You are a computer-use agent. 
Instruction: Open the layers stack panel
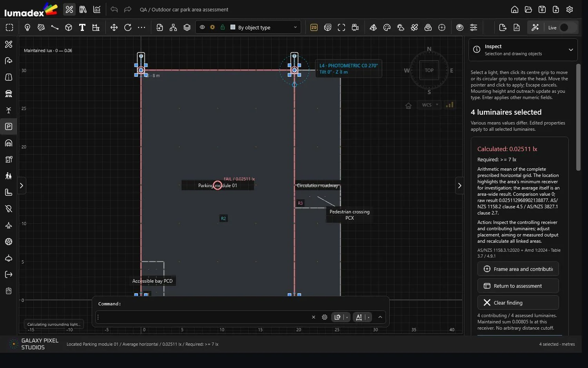coord(187,27)
